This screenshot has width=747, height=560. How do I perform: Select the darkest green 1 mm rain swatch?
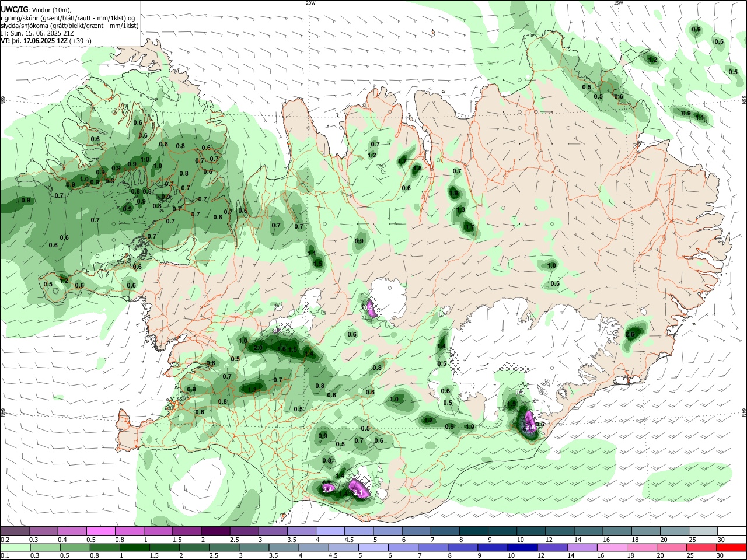click(x=134, y=547)
